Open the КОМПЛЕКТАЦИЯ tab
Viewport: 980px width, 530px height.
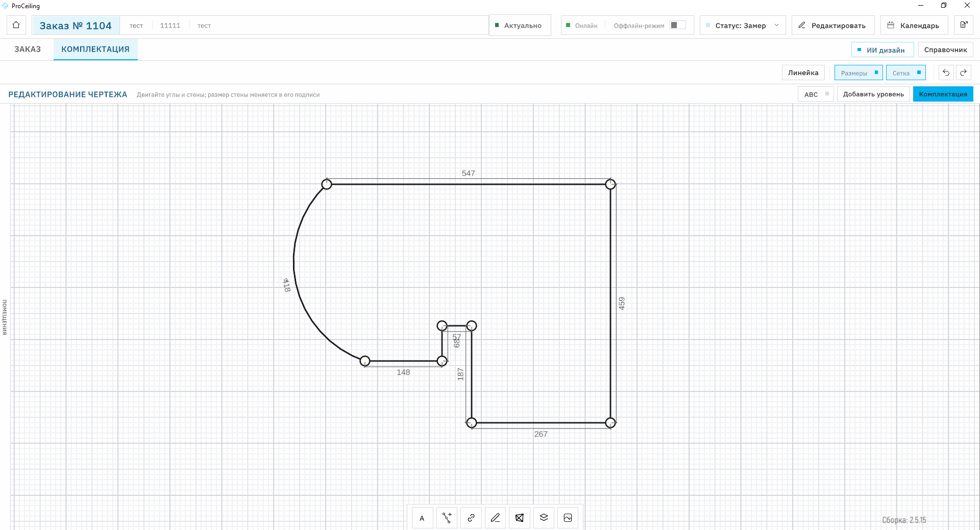[95, 49]
